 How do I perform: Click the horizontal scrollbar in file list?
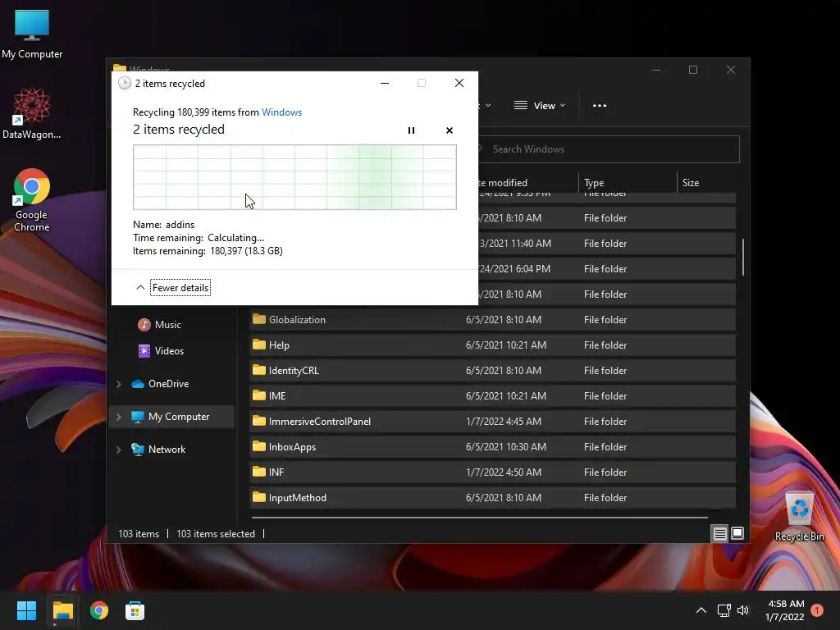(479, 518)
